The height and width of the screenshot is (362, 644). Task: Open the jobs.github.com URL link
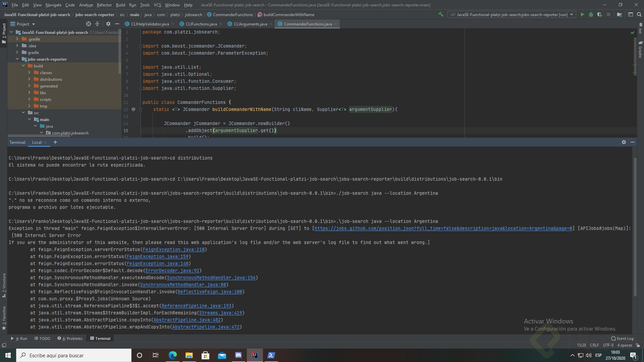point(443,228)
